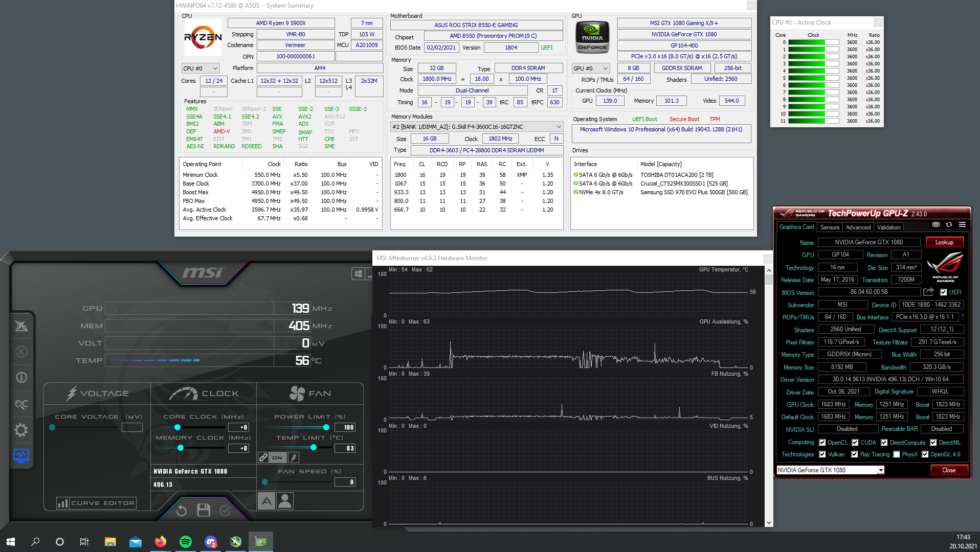The image size is (980, 552).
Task: Open the GPU #0 dropdown in HWiNFO
Action: [591, 68]
